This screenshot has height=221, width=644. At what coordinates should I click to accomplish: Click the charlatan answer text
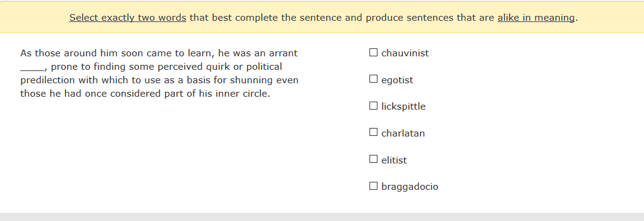(403, 133)
